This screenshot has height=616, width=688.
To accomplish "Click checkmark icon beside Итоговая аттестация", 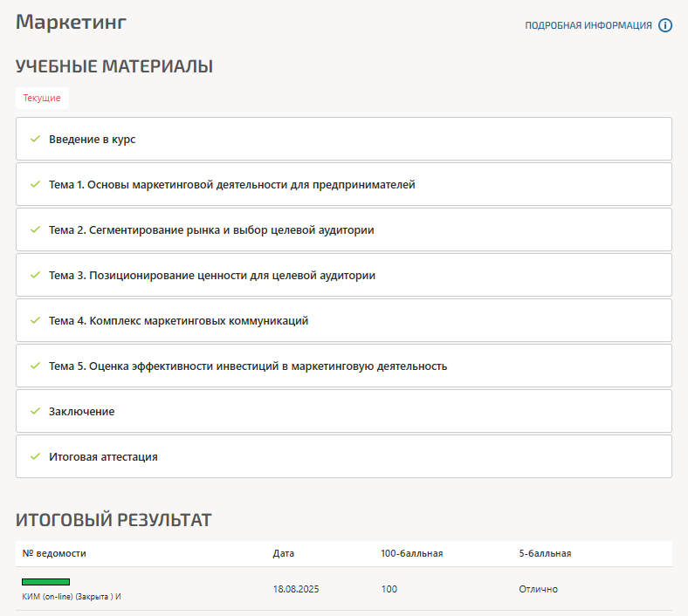I will pyautogui.click(x=35, y=456).
